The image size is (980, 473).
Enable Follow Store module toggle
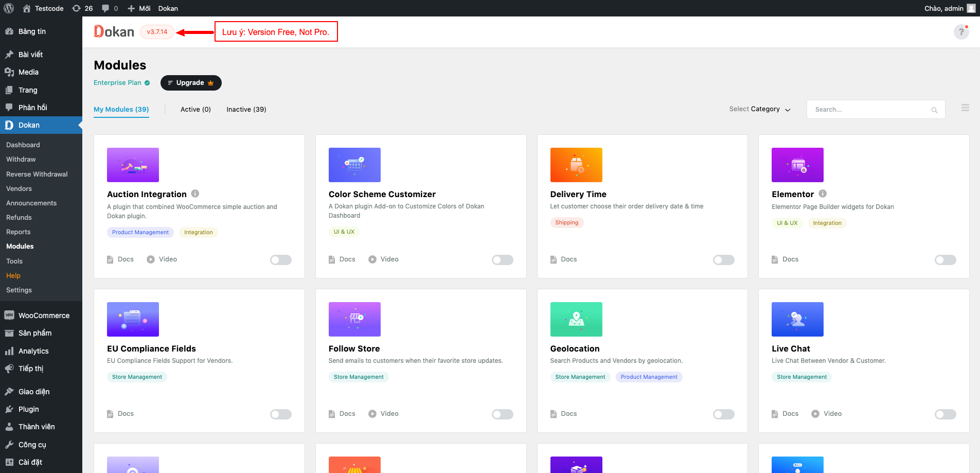pos(503,414)
